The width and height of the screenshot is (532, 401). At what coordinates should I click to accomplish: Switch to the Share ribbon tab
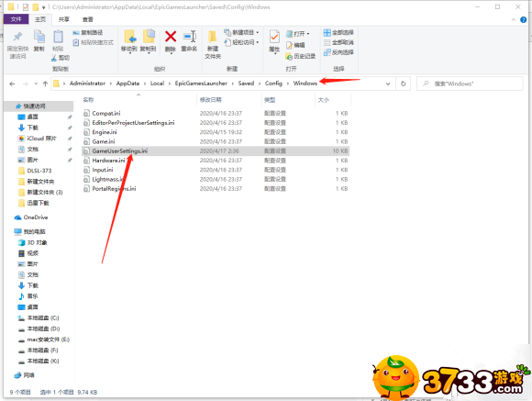(x=64, y=19)
